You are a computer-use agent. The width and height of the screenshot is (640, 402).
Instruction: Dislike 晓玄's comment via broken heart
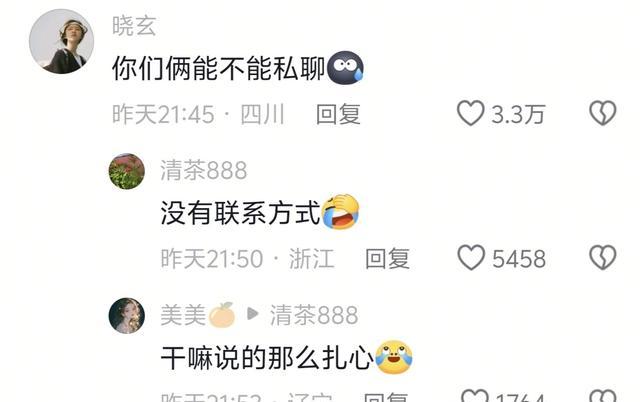click(x=602, y=113)
